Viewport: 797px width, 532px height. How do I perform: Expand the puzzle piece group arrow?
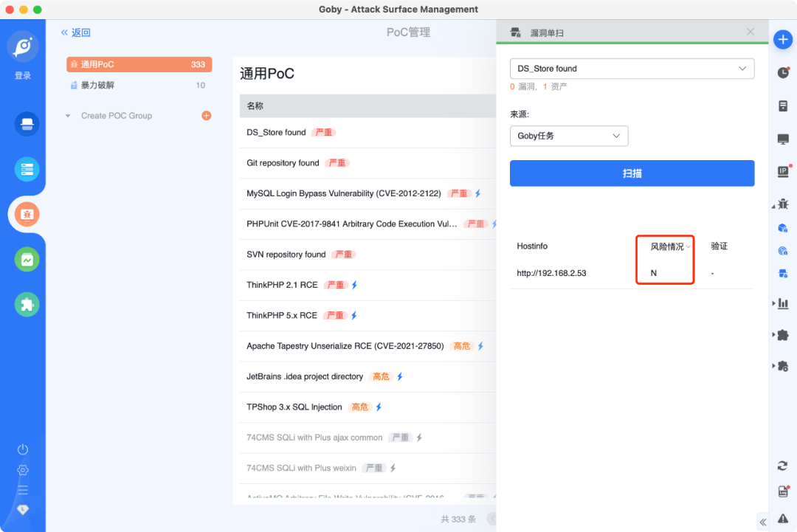pos(773,335)
